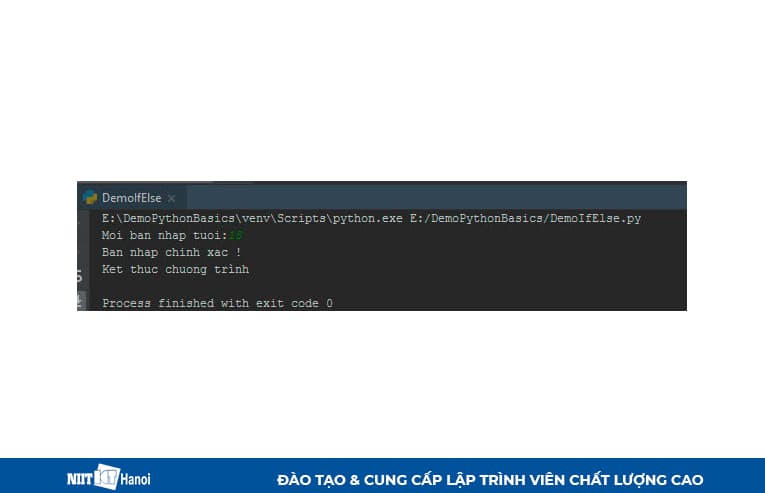Click the 'Ket thuc chuong trinh' output line
Image resolution: width=765 pixels, height=493 pixels.
(175, 269)
